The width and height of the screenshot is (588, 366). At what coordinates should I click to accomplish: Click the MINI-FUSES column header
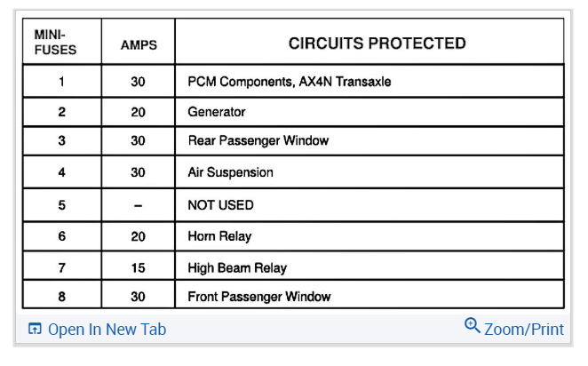point(55,43)
